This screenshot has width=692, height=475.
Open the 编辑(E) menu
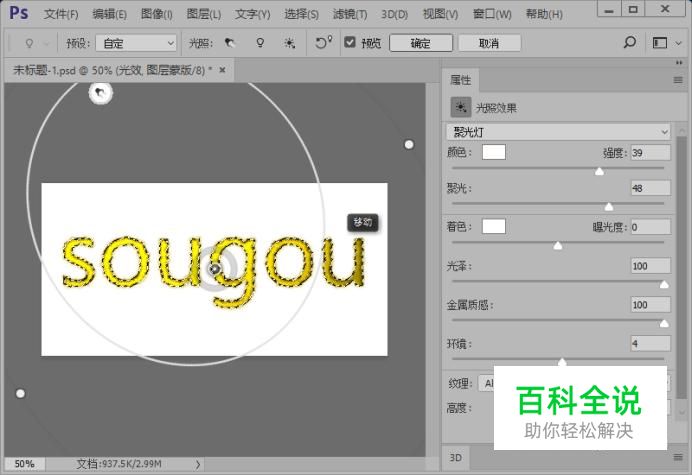(109, 14)
